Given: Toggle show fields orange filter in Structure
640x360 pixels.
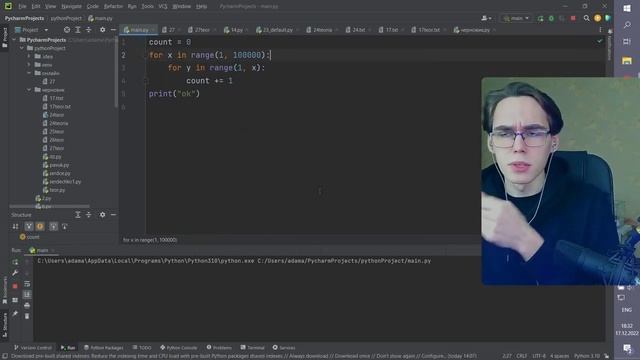Looking at the screenshot, I should [x=40, y=227].
